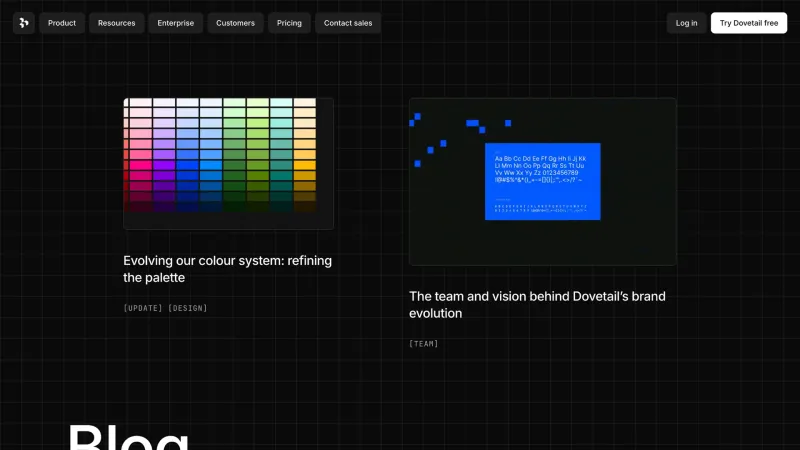This screenshot has height=450, width=800.
Task: Open the Customers nav item
Action: 235,23
